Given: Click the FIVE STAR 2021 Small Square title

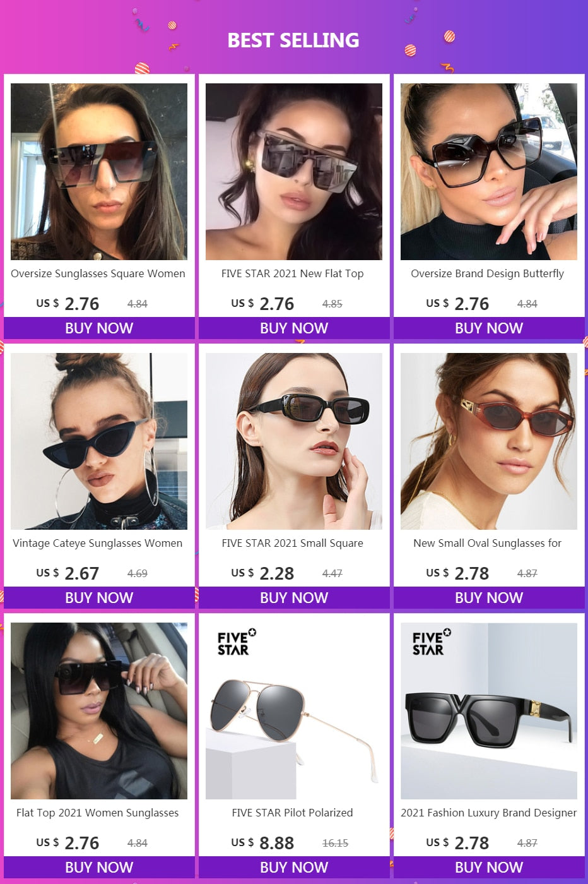Looking at the screenshot, I should pos(293,543).
